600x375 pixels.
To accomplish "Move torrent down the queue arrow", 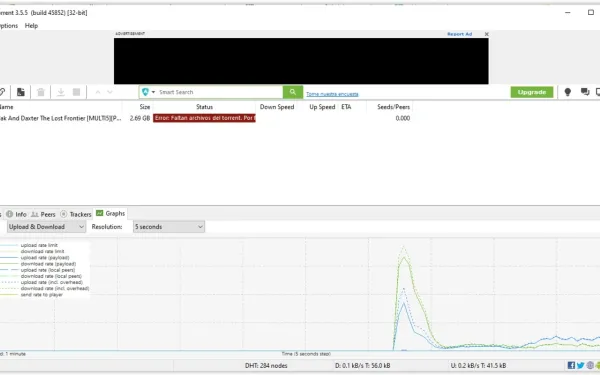I will [110, 92].
